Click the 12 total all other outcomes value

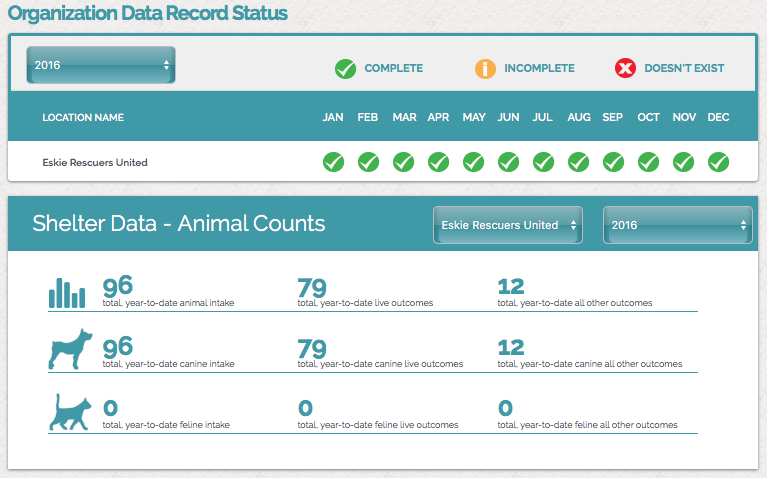tap(511, 287)
